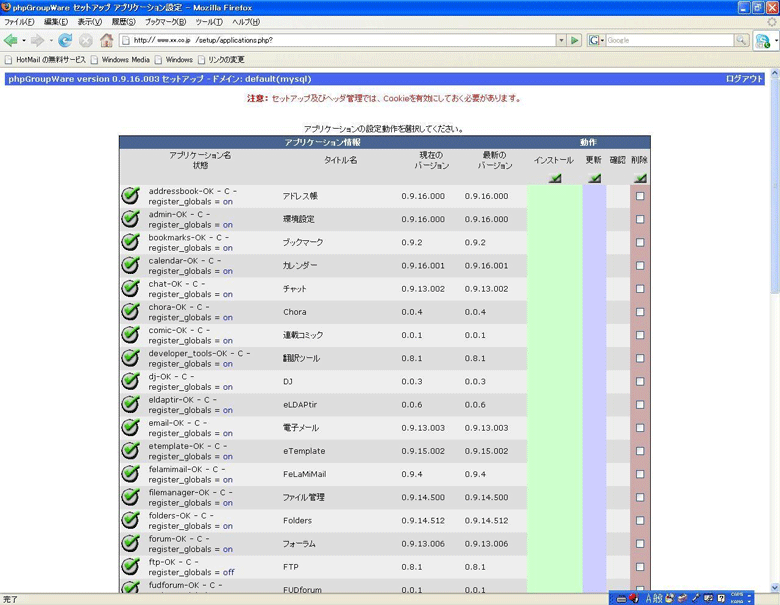
Task: Click the check-all icon under 更新 column
Action: point(594,178)
